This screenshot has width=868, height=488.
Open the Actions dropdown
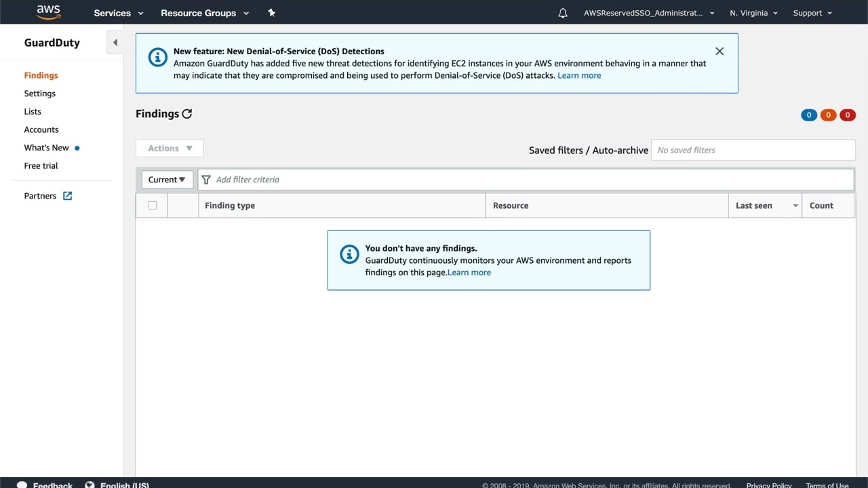pyautogui.click(x=170, y=148)
